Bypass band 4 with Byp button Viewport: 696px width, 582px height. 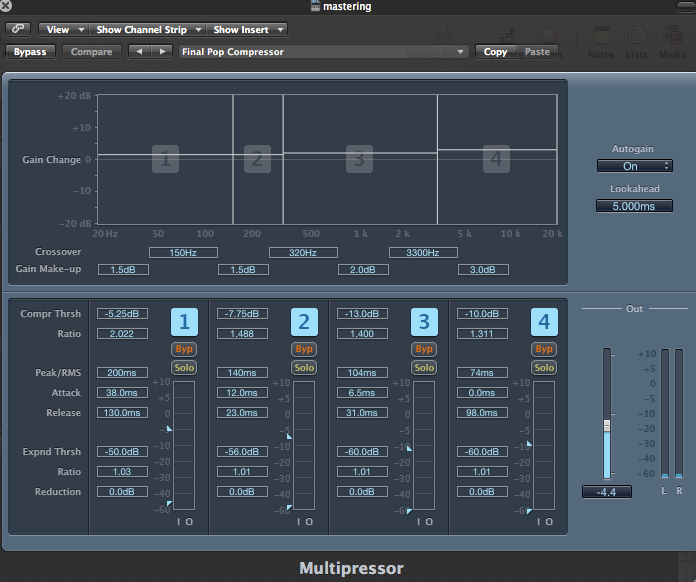pos(544,349)
